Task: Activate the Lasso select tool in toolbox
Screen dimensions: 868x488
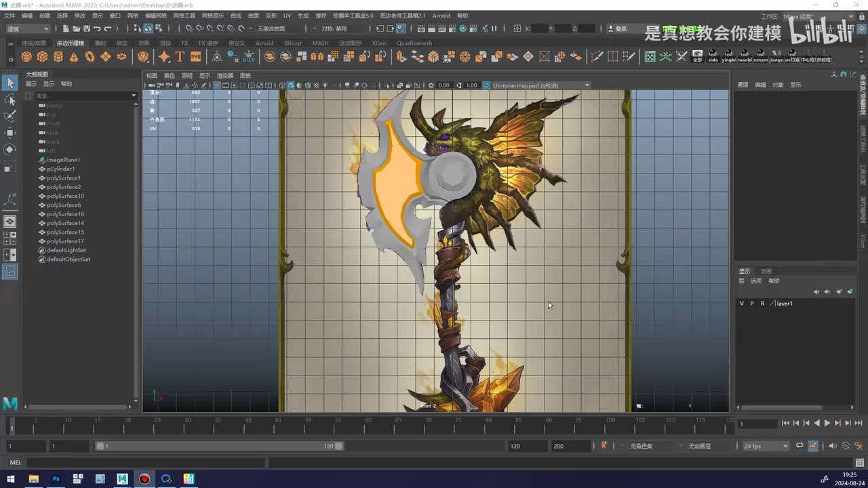Action: coord(10,100)
